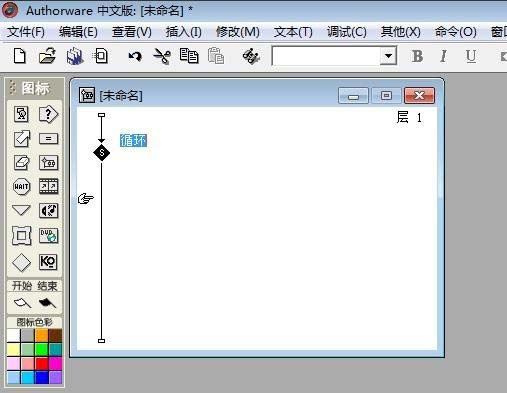
Task: Choose the white icon color swatch
Action: click(14, 336)
